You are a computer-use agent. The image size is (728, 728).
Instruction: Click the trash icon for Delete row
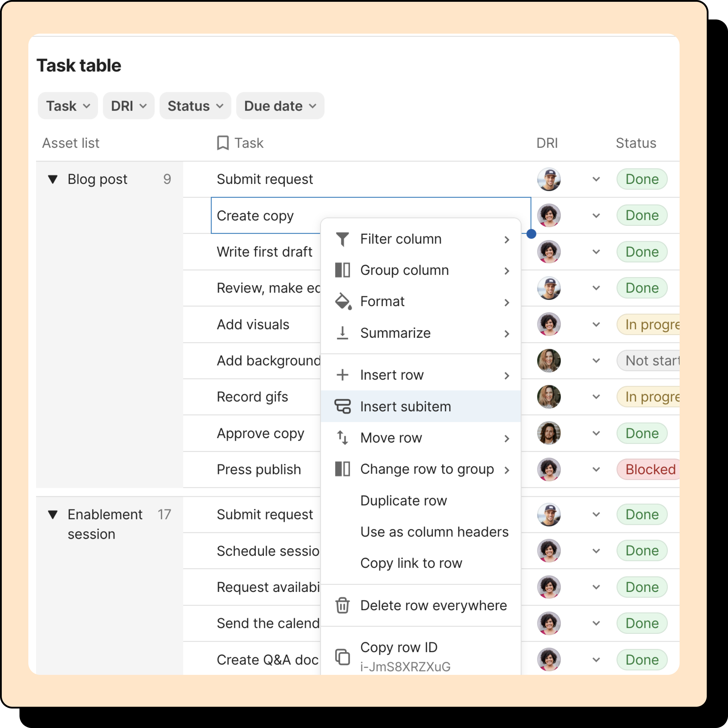(x=342, y=605)
